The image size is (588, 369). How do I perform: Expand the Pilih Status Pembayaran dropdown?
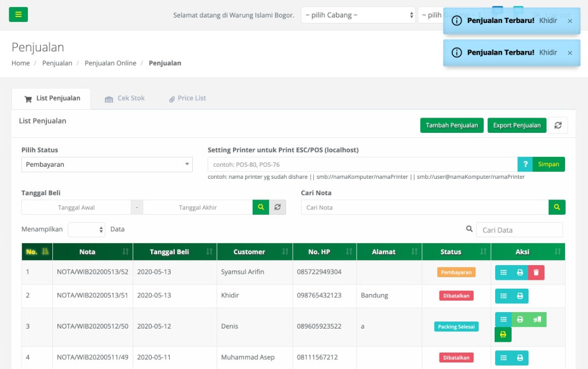[106, 165]
